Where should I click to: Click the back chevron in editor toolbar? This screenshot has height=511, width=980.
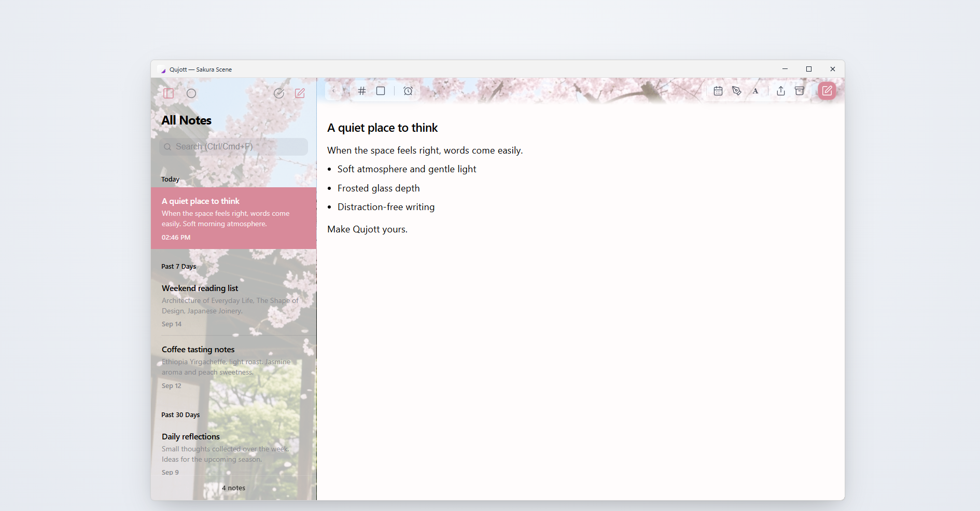click(333, 91)
